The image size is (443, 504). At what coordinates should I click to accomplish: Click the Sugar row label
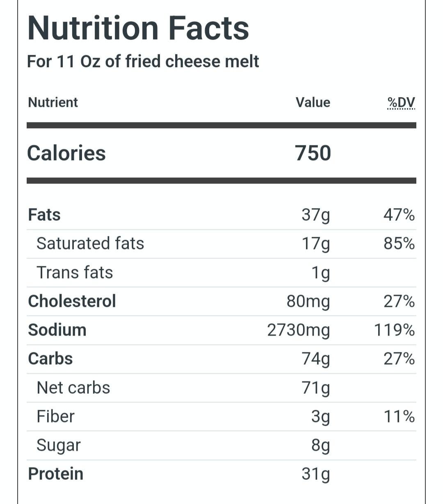[x=59, y=445]
